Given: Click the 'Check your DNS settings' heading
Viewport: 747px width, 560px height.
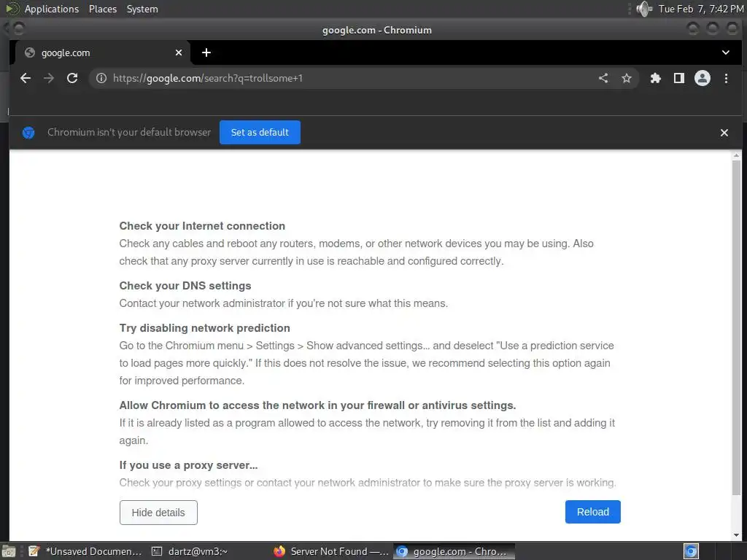Looking at the screenshot, I should click(185, 286).
